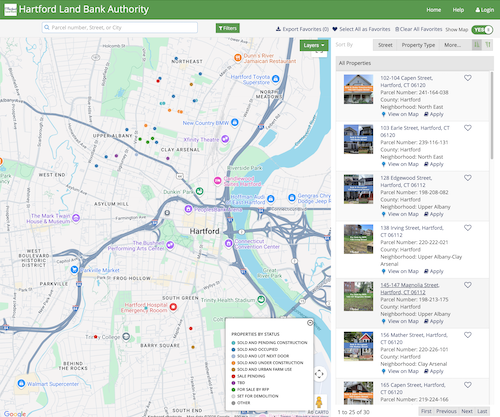This screenshot has width=500, height=417.
Task: Open the Help menu item
Action: [458, 10]
